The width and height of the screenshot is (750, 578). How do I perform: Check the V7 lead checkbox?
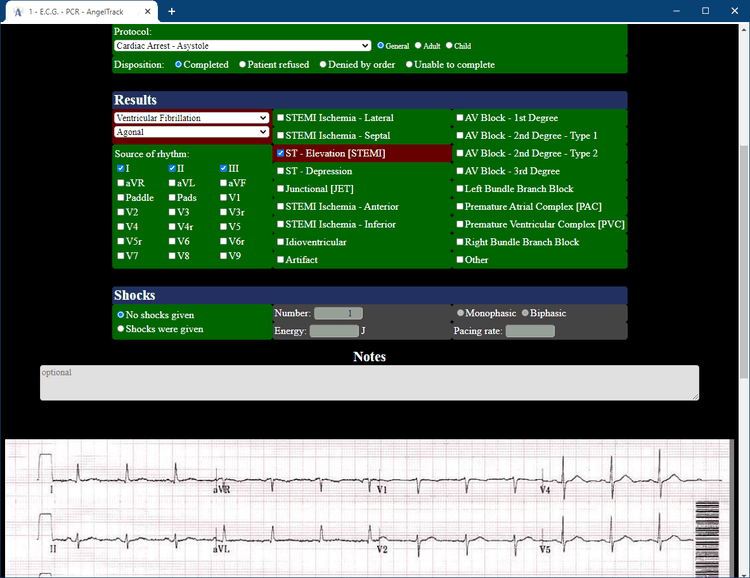[x=121, y=256]
